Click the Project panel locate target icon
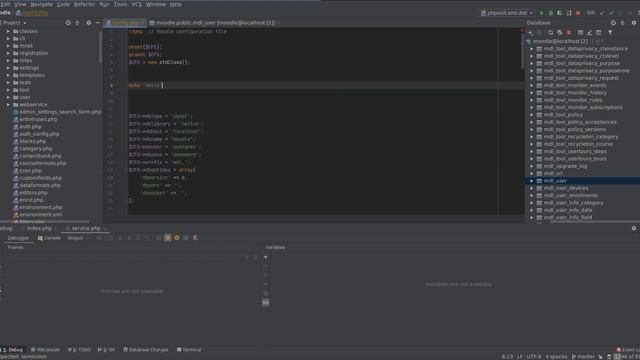 (x=68, y=23)
